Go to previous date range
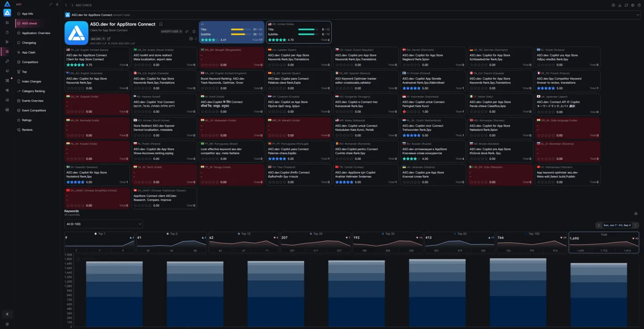The width and height of the screenshot is (644, 329). coord(599,225)
